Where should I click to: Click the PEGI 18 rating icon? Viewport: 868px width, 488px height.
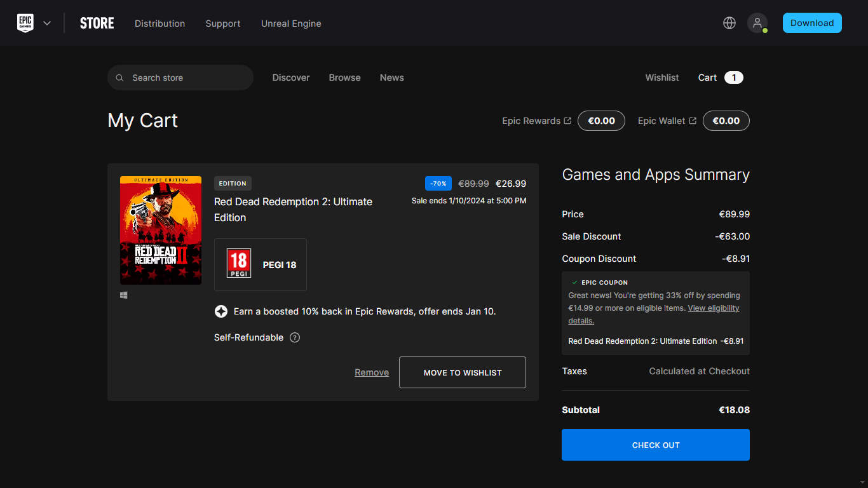point(239,264)
